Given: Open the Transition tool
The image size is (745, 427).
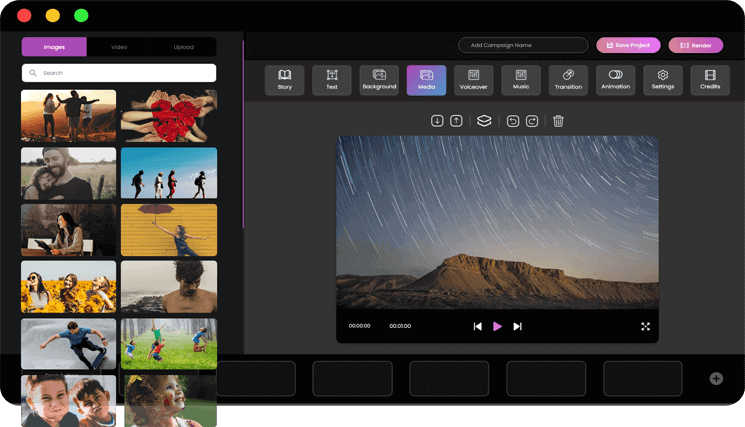Looking at the screenshot, I should 568,80.
